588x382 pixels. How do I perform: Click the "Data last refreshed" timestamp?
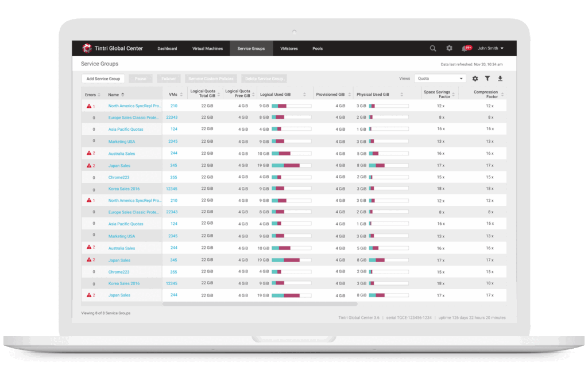tap(472, 64)
